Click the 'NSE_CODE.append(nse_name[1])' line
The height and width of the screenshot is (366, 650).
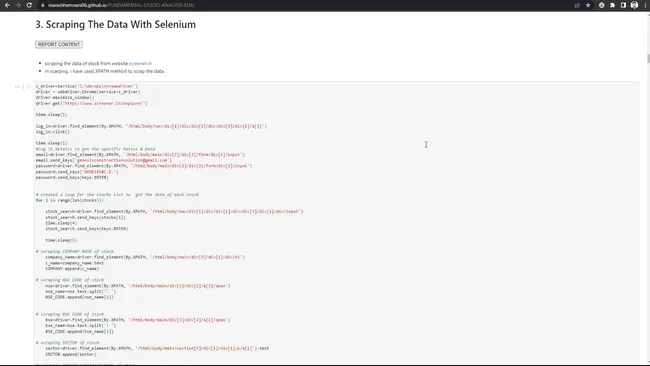click(x=79, y=297)
